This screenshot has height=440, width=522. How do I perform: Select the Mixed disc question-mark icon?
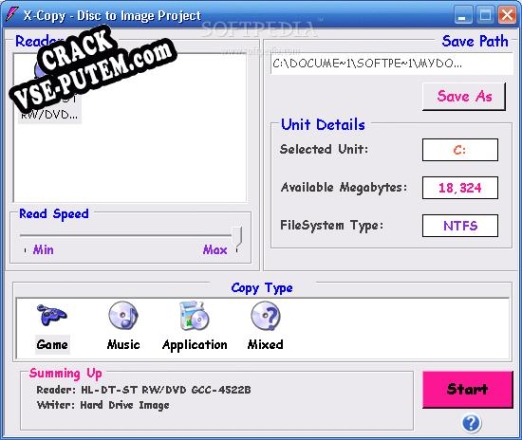point(266,315)
